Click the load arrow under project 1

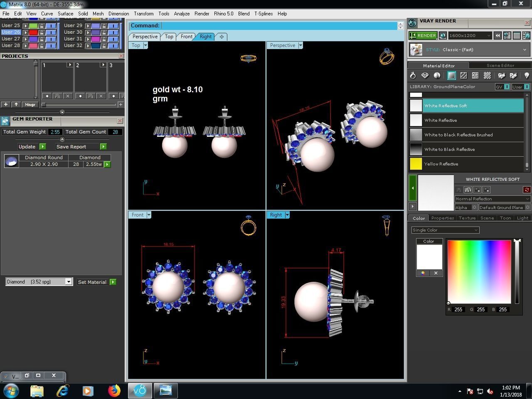pos(47,96)
